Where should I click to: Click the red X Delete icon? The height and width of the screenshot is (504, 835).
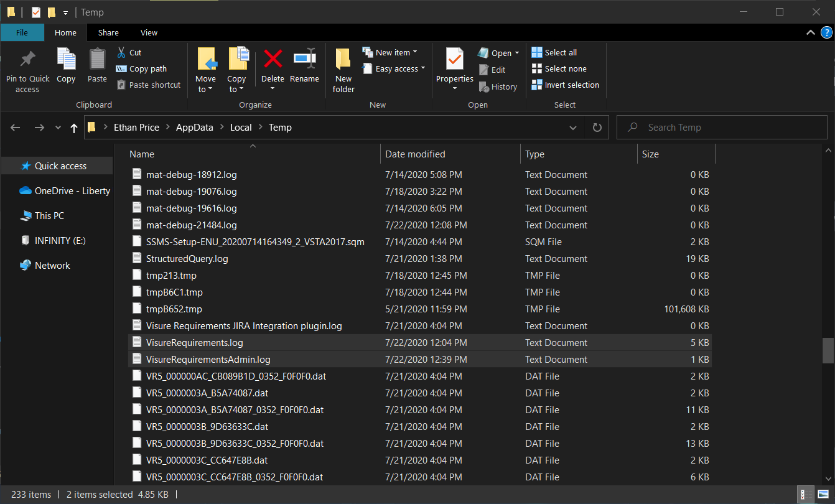tap(273, 59)
